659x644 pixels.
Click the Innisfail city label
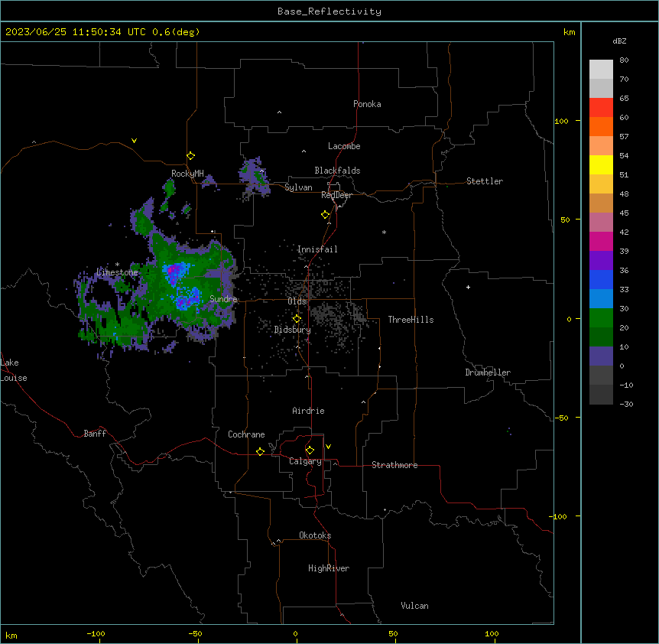click(317, 249)
